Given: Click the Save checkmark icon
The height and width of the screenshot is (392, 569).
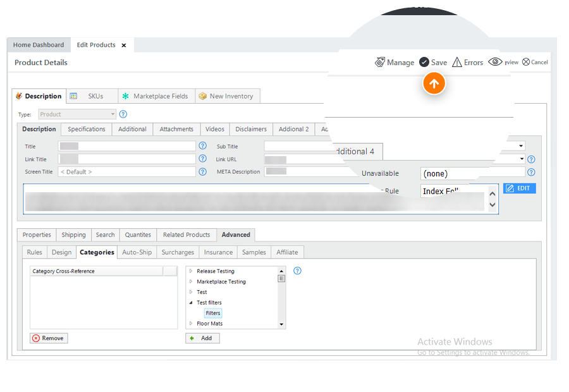Looking at the screenshot, I should click(x=424, y=62).
